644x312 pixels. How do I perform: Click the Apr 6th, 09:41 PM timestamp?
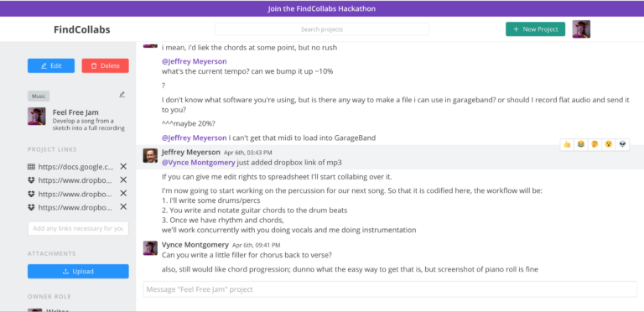coord(257,245)
